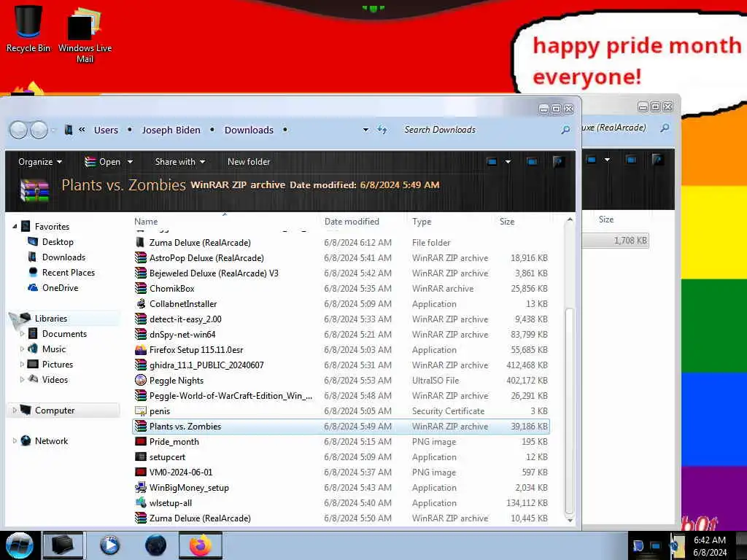
Task: Select the dnSpy-net-win64 file row
Action: click(x=341, y=334)
